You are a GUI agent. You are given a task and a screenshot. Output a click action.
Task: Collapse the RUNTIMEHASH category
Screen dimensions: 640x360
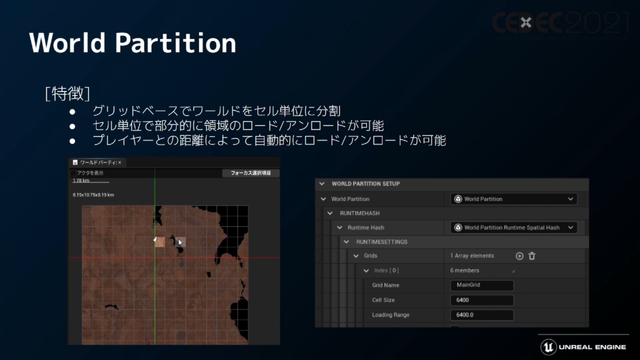click(330, 213)
